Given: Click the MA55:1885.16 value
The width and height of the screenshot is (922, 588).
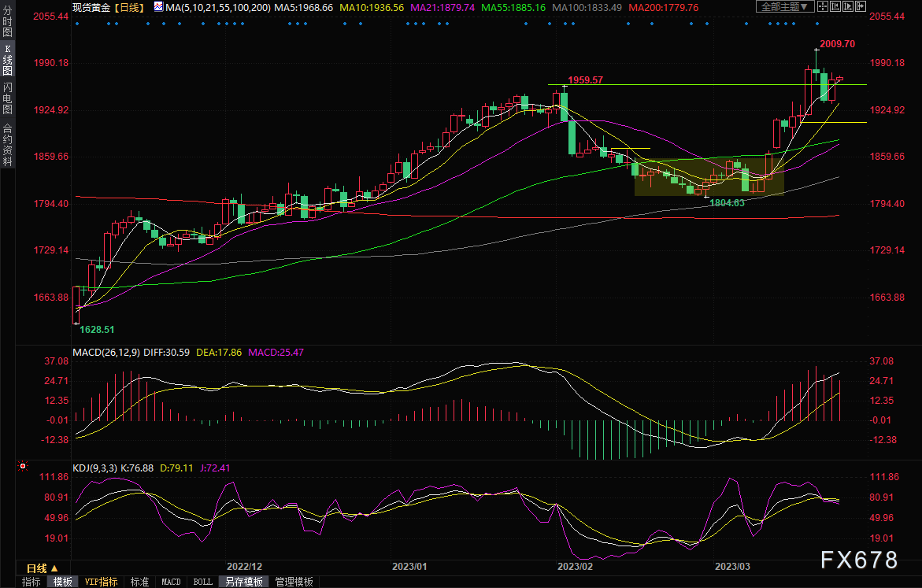Looking at the screenshot, I should (513, 8).
